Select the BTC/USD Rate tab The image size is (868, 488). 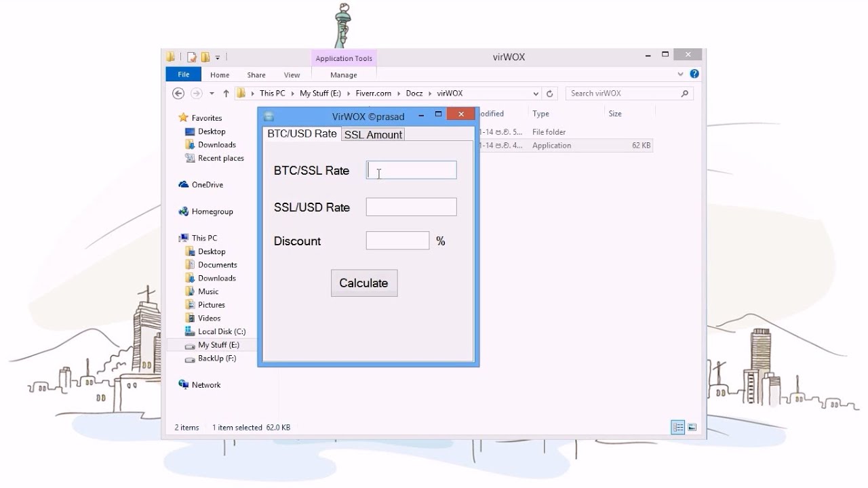302,134
